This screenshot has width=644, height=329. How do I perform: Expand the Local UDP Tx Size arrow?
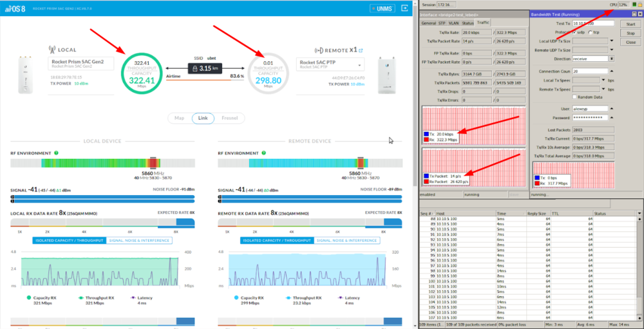click(x=611, y=41)
